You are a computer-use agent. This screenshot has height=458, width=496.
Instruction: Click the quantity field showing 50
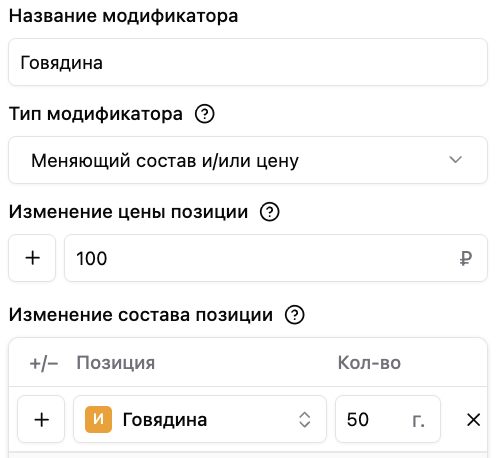(x=388, y=419)
